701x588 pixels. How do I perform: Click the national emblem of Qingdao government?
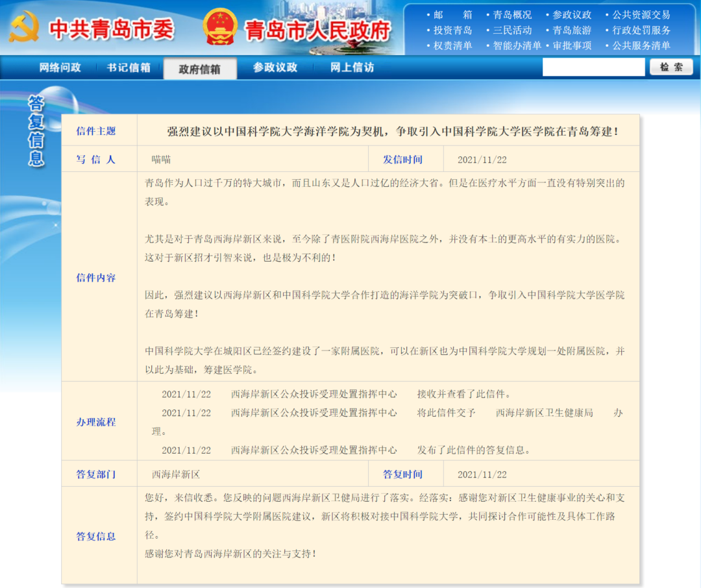click(219, 27)
